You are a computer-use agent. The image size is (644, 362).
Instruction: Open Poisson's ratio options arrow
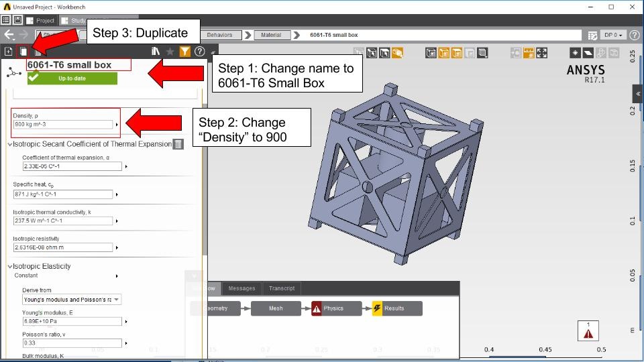126,343
